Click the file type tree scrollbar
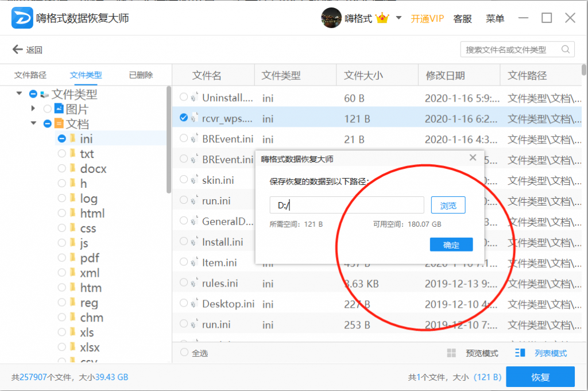This screenshot has height=391, width=588. coord(169,140)
